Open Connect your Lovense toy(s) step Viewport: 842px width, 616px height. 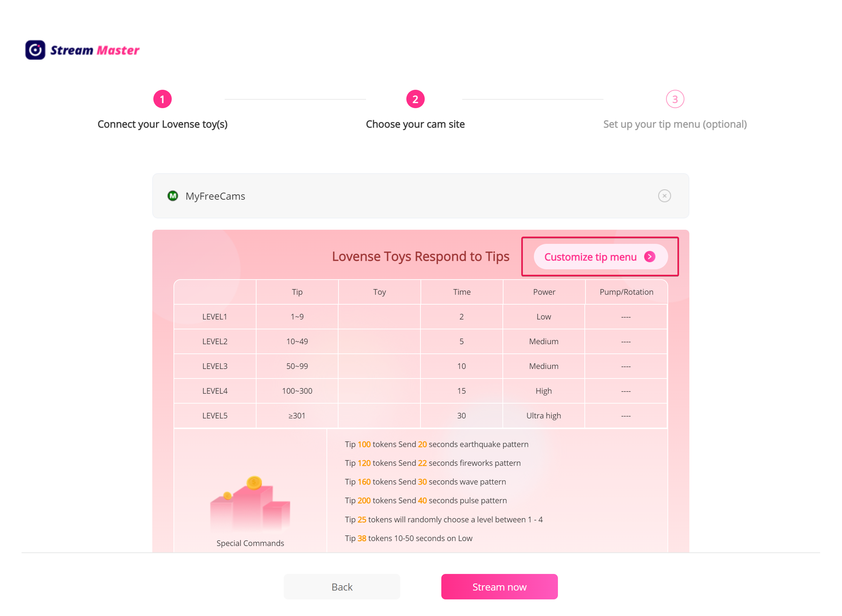point(163,124)
